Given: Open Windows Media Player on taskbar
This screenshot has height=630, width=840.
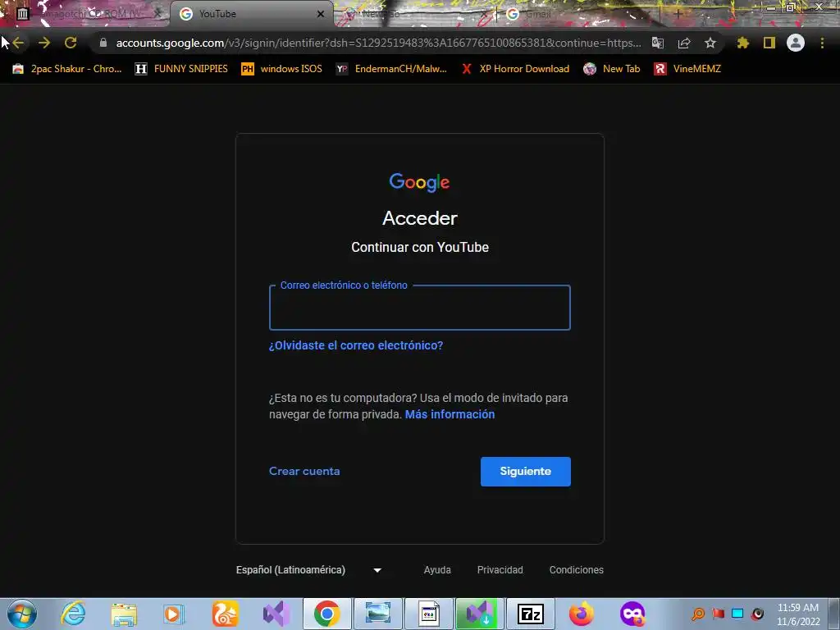Looking at the screenshot, I should click(x=174, y=614).
